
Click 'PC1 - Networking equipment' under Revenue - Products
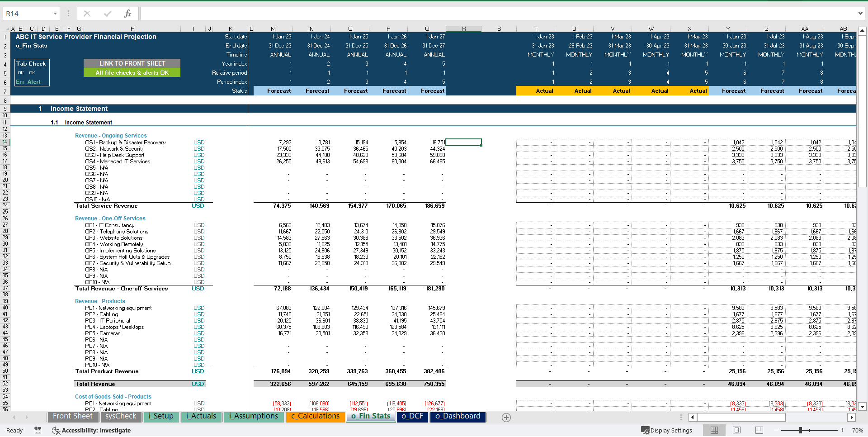point(118,308)
